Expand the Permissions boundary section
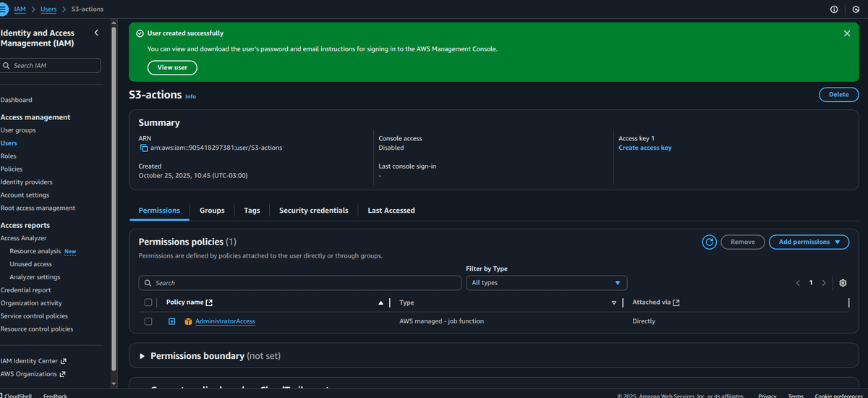868x398 pixels. pyautogui.click(x=142, y=356)
